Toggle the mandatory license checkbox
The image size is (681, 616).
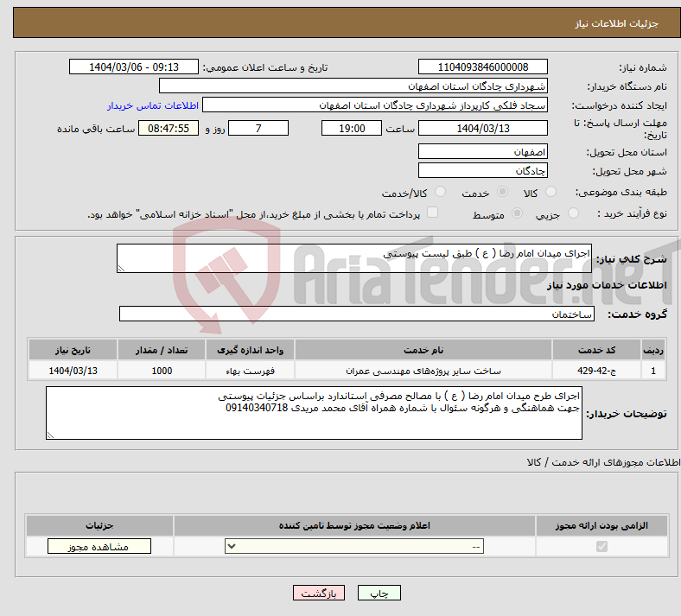pos(601,546)
